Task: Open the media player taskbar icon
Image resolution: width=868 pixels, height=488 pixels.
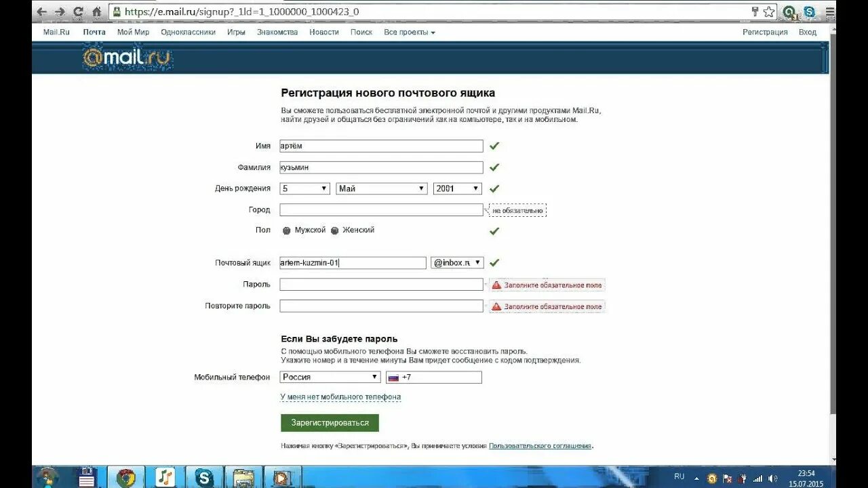Action: coord(282,477)
